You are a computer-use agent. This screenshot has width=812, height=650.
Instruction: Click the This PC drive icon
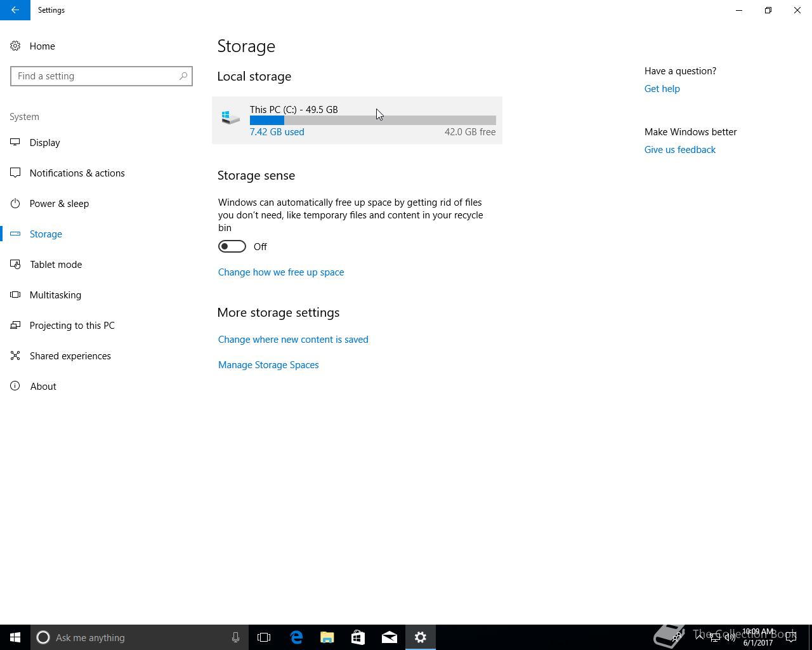point(230,118)
